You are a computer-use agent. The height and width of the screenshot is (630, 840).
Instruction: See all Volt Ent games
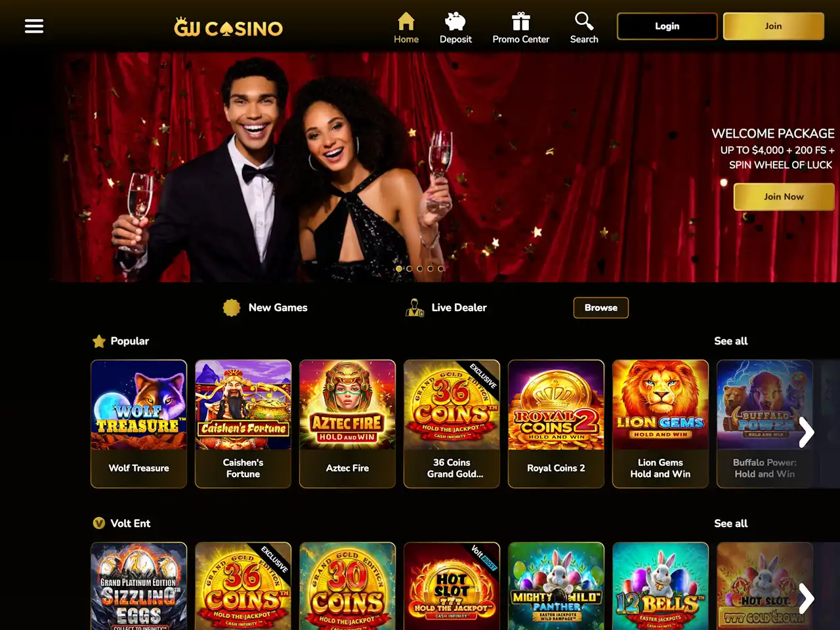(x=731, y=524)
